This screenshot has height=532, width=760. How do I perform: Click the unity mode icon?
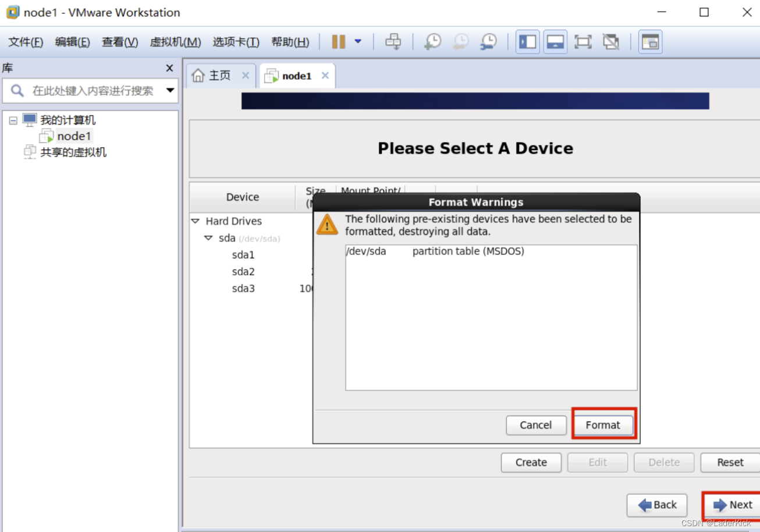click(610, 42)
